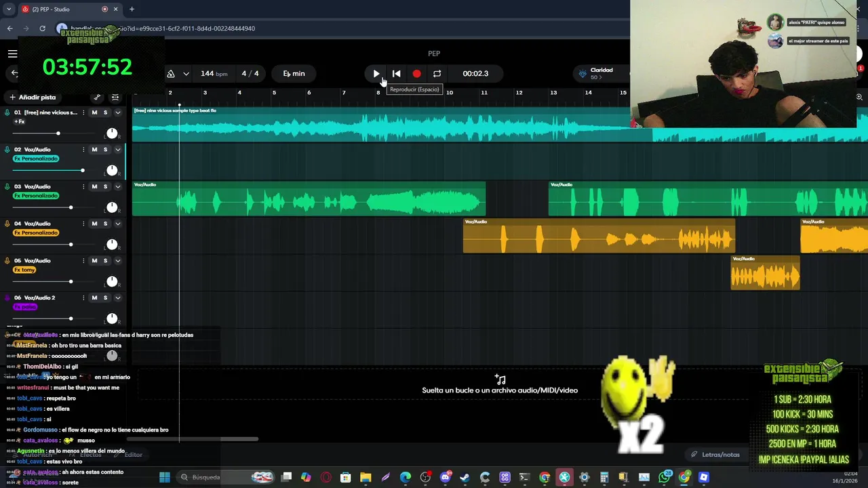Screen dimensions: 868x488
Task: Toggle the metronome icon
Action: (171, 73)
